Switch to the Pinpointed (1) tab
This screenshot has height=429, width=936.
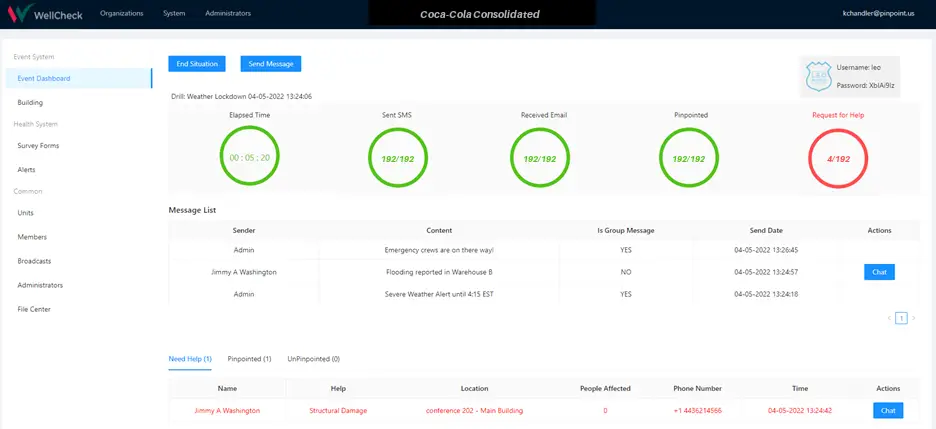[250, 359]
